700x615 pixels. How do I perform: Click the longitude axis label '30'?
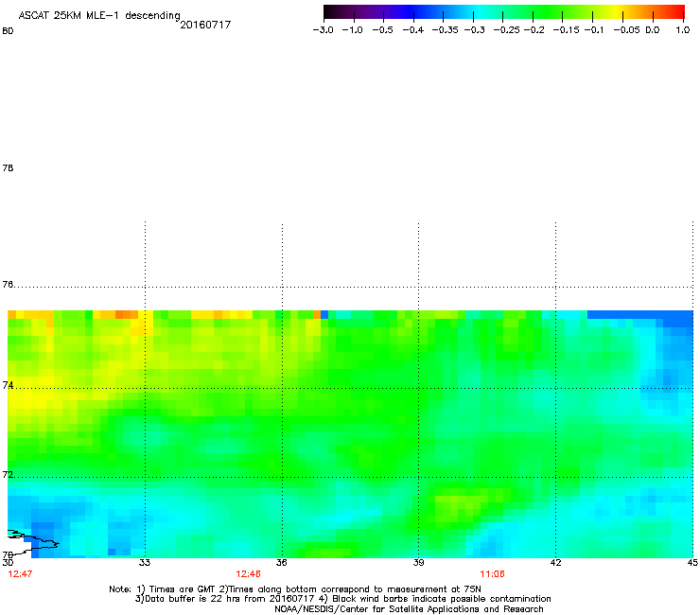coord(8,563)
